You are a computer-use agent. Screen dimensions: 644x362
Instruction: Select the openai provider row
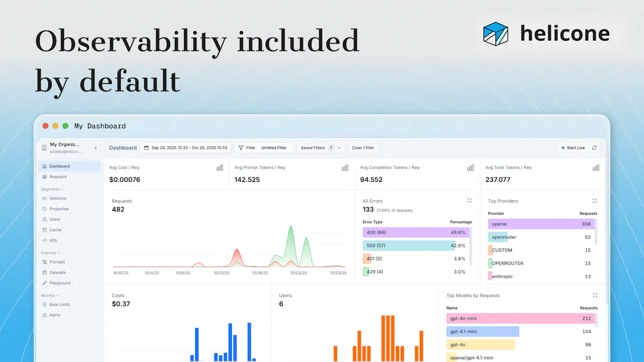tap(540, 224)
